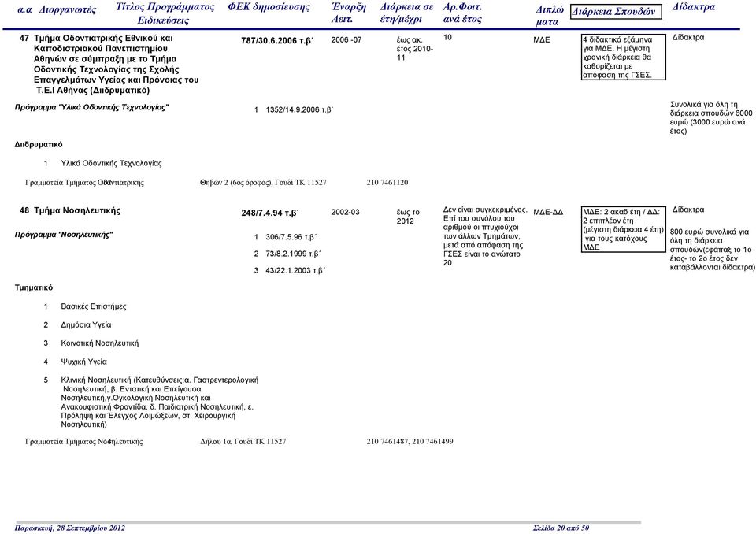This screenshot has height=534, width=756.
Task: Click 'Δίδακτρα' label in entry 48 row
Action: click(688, 210)
